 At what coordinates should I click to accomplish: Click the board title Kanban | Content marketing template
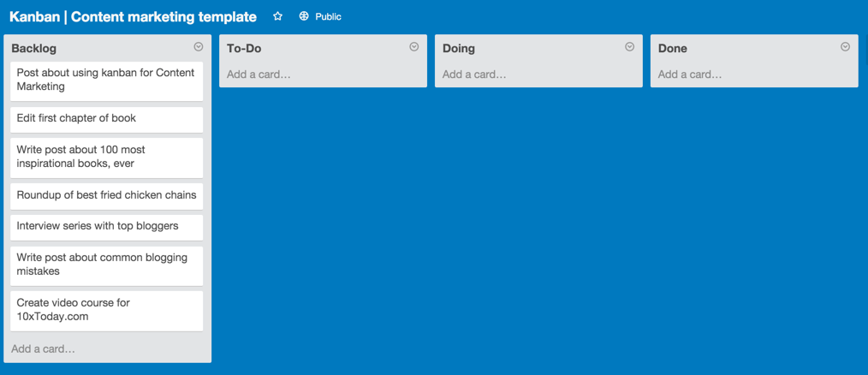tap(133, 16)
